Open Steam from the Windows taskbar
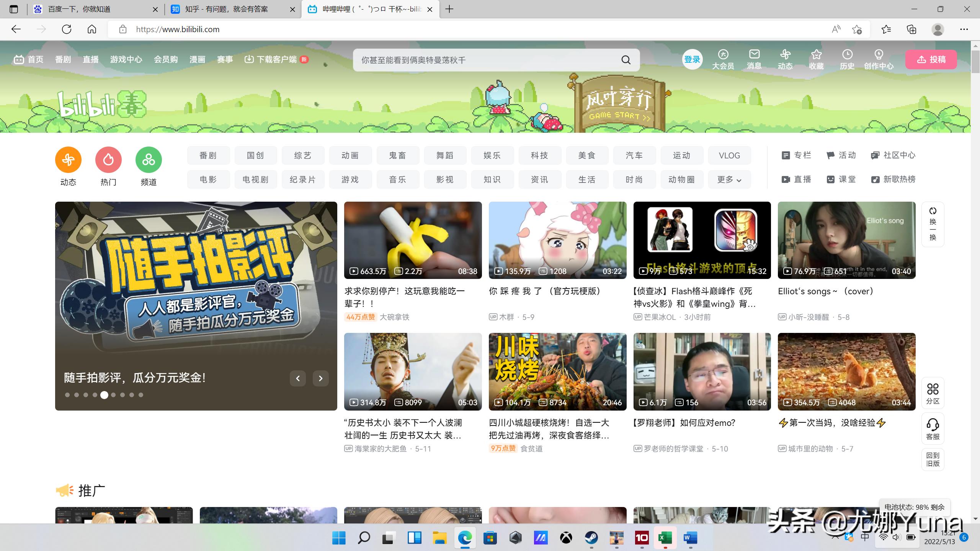Screen dimensions: 980x551 coord(591,538)
